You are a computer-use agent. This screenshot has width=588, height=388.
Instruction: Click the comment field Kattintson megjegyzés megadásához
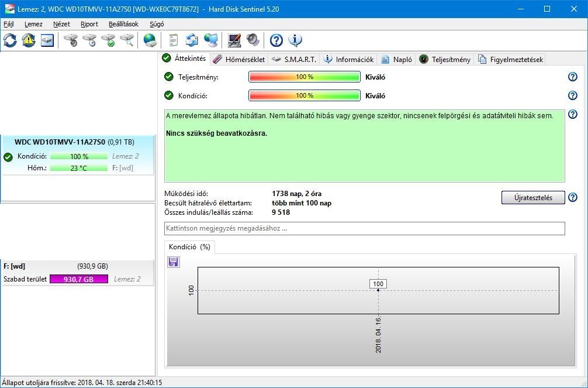click(365, 228)
